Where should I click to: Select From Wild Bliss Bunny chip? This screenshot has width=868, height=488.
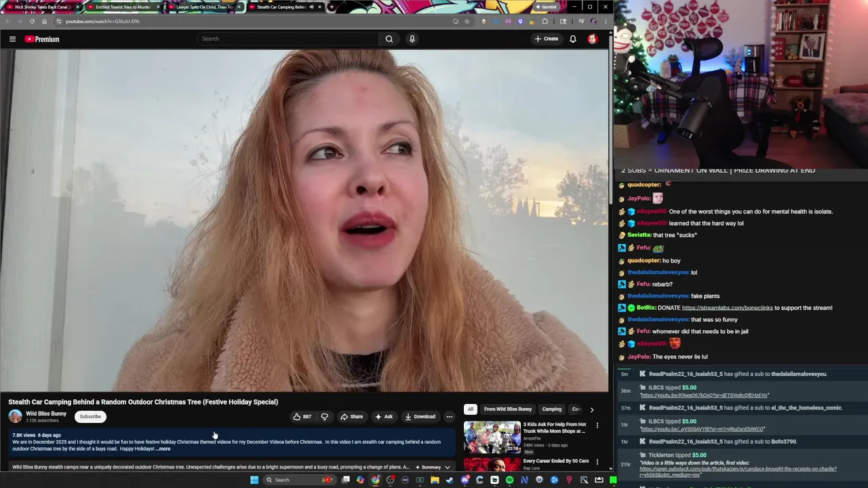pos(508,409)
